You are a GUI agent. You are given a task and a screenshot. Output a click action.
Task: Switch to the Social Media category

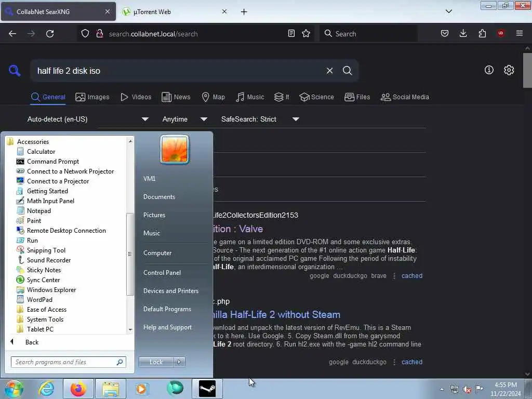coord(405,97)
